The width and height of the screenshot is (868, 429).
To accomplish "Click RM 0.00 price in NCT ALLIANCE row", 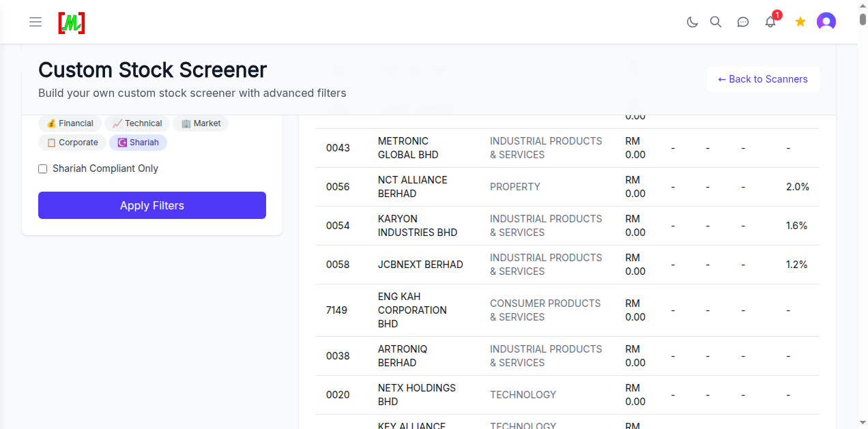I will pyautogui.click(x=635, y=187).
